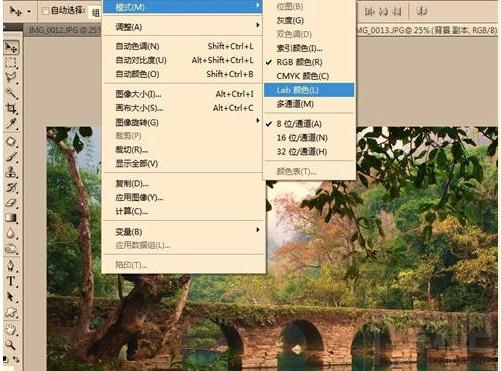Choose Lab 颜色(L) color mode
Screen dimensions: 501x371
coord(309,90)
